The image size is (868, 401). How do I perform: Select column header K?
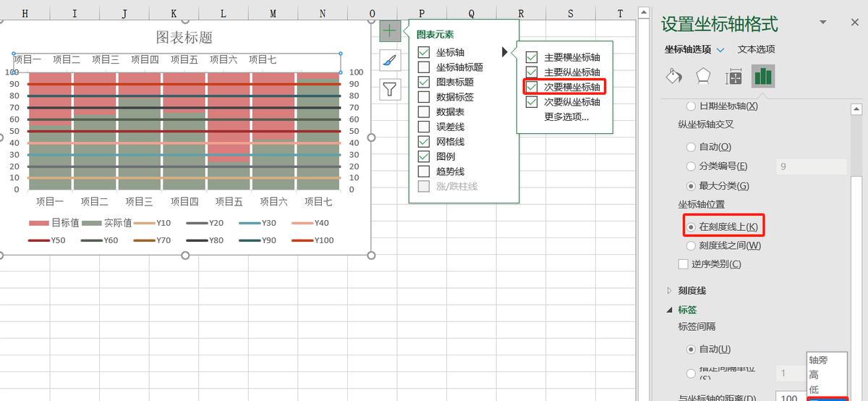point(174,13)
